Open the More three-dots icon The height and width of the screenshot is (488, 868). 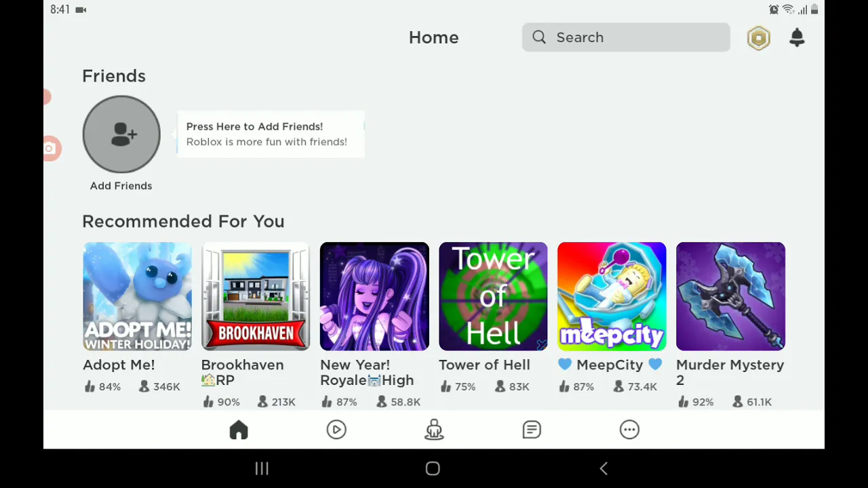629,430
